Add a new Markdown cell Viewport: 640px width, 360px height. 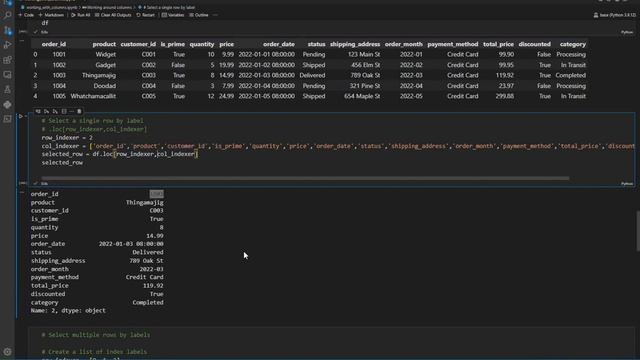click(x=51, y=15)
